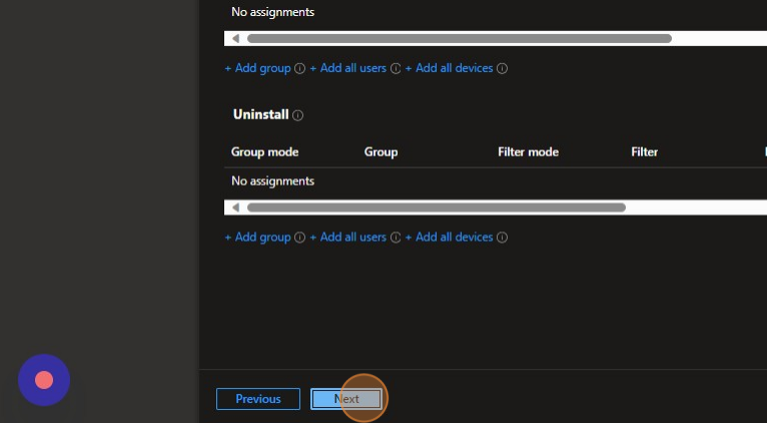Image resolution: width=767 pixels, height=423 pixels.
Task: Click info icon after Uninstall section's Add group
Action: click(300, 238)
